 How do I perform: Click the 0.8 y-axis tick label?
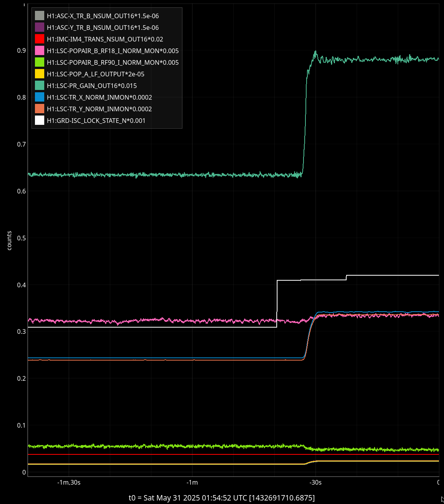(x=21, y=97)
